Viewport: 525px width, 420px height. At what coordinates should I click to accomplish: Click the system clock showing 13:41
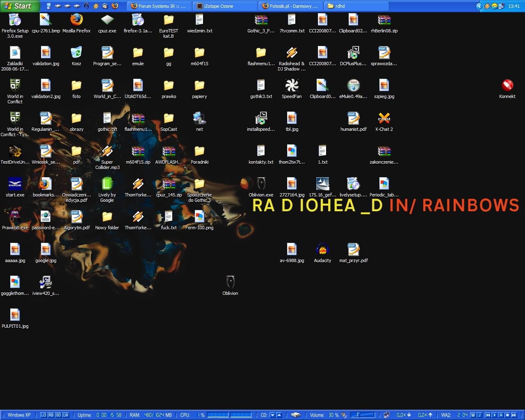(514, 6)
